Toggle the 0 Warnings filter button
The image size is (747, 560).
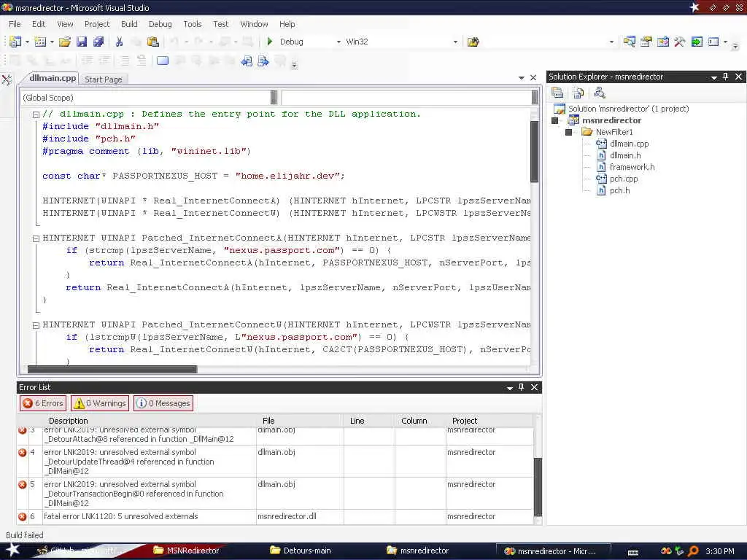[x=100, y=403]
